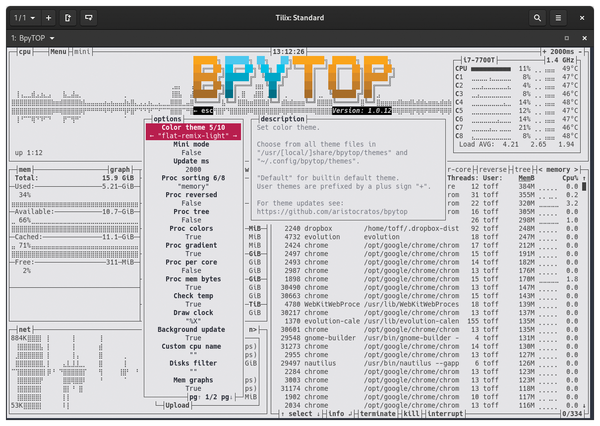Click the interrupt button
Viewport: 600px width, 426px height.
[x=445, y=414]
